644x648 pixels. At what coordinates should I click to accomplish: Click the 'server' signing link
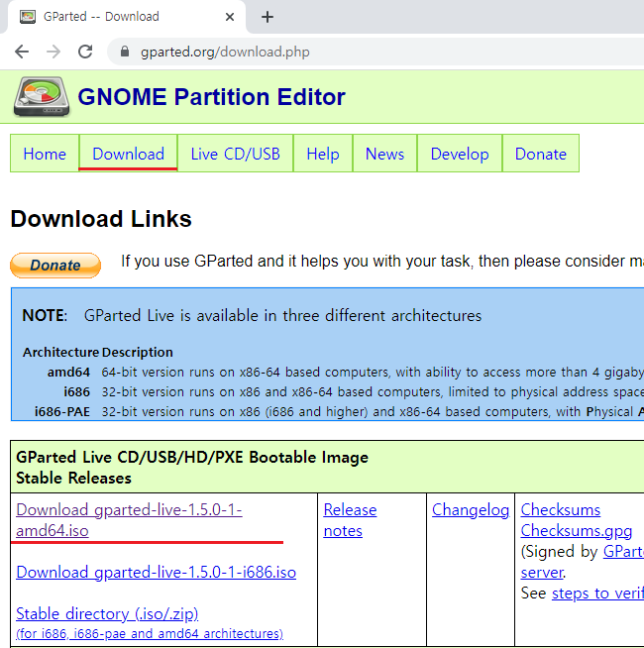tap(542, 573)
